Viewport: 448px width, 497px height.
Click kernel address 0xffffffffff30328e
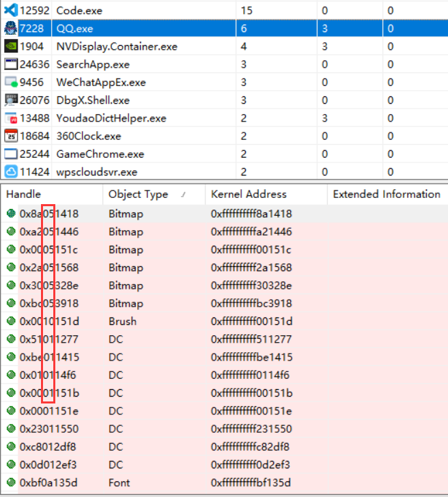(251, 285)
